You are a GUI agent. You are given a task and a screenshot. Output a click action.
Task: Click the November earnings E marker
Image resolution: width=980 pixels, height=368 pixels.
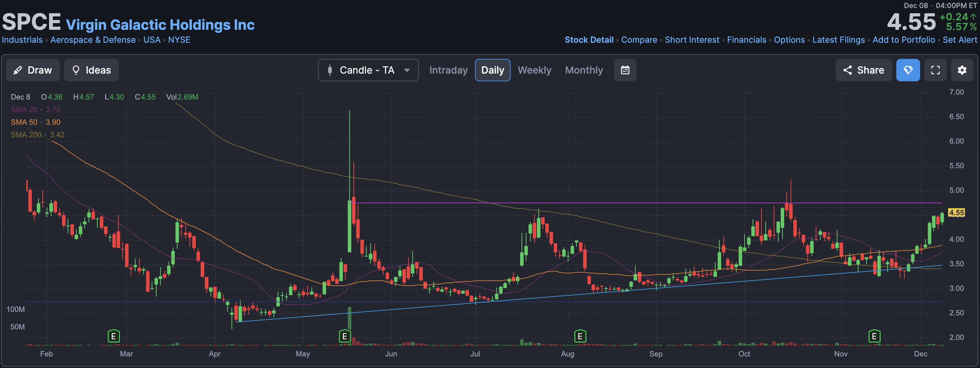(874, 336)
